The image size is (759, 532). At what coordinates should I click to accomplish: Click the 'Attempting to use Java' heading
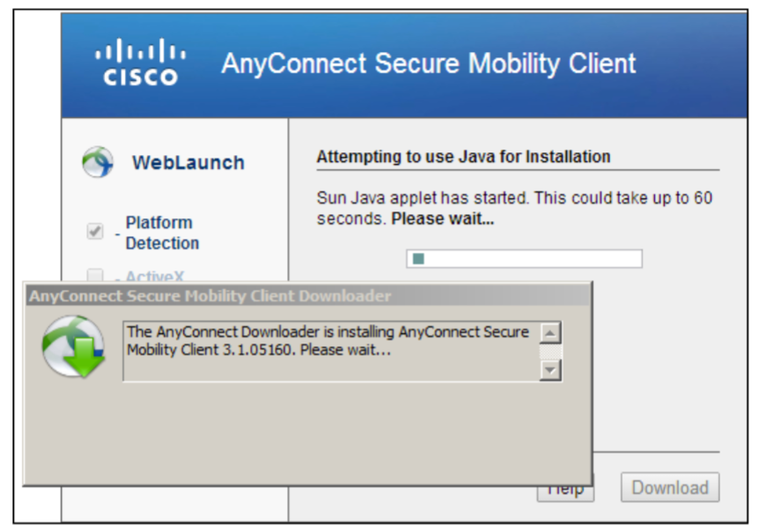pos(463,157)
